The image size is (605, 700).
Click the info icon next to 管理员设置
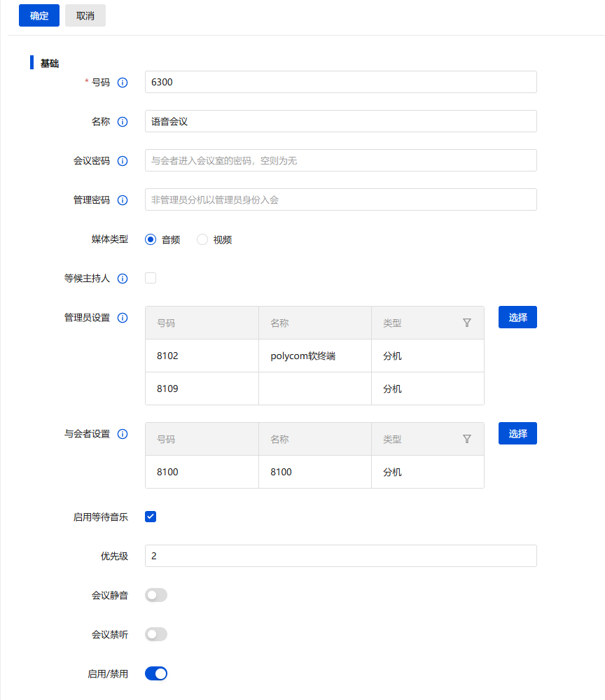[123, 317]
